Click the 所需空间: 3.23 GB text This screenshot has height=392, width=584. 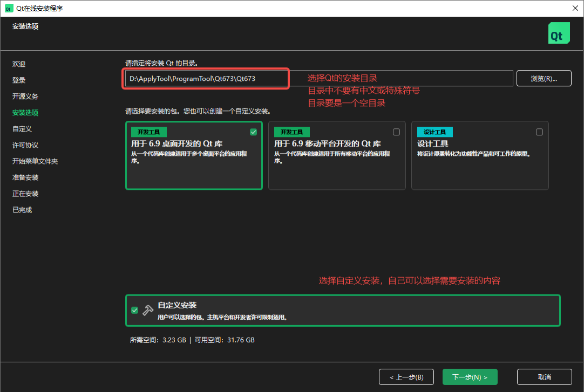tap(158, 340)
